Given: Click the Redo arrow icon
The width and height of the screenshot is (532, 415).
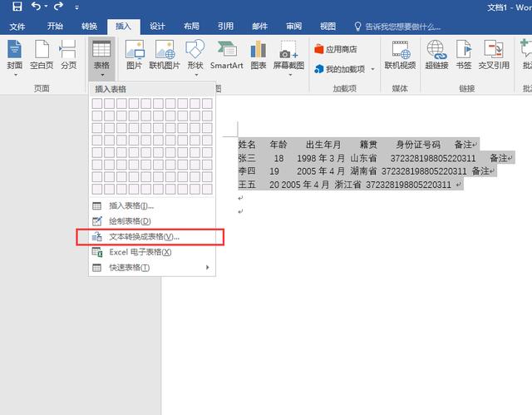Looking at the screenshot, I should 58,6.
